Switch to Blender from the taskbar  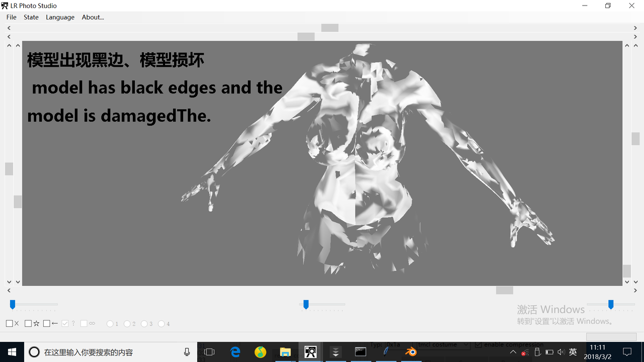click(x=412, y=352)
